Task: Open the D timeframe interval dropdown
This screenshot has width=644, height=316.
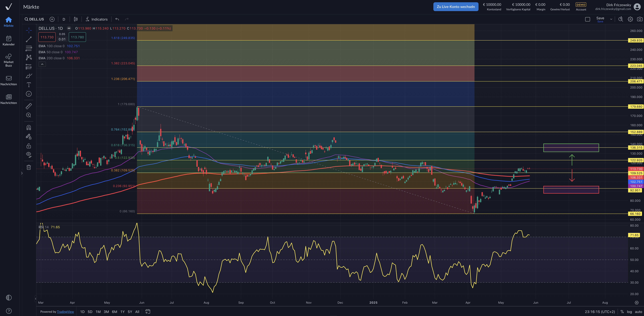Action: (64, 19)
